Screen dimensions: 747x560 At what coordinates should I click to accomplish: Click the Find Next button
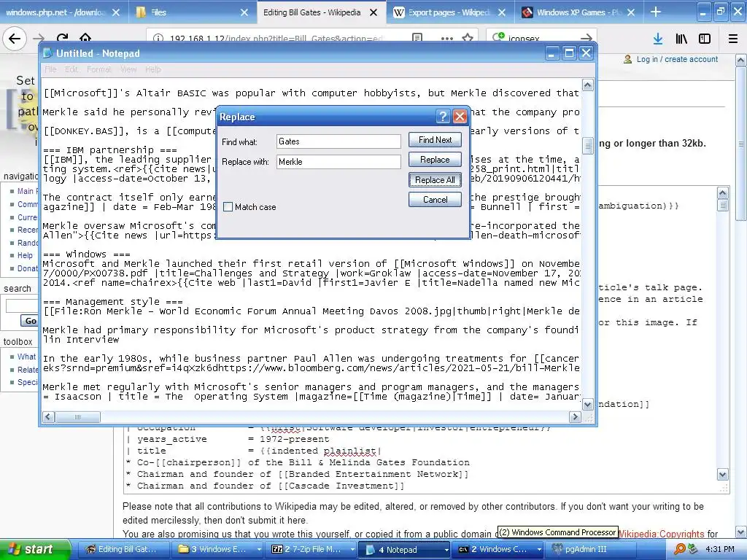pos(435,140)
